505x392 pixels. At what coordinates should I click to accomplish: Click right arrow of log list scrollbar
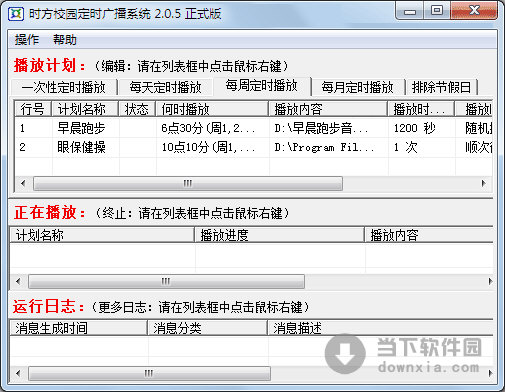pyautogui.click(x=490, y=373)
